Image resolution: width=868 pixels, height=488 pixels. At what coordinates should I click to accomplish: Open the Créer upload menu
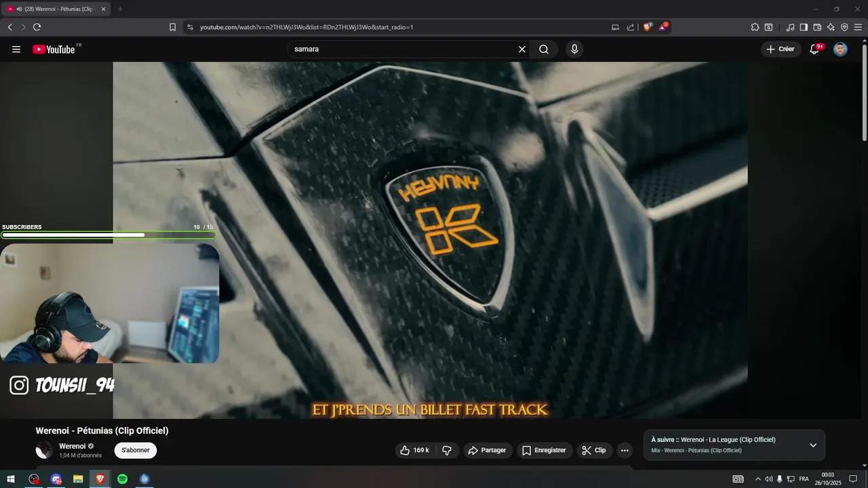coord(781,49)
